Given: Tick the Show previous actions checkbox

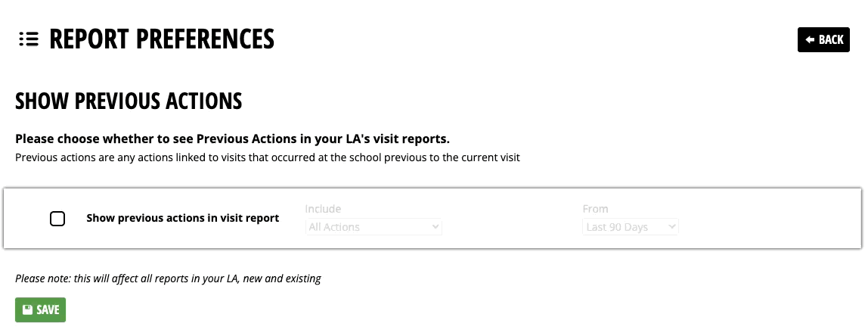Looking at the screenshot, I should click(57, 219).
